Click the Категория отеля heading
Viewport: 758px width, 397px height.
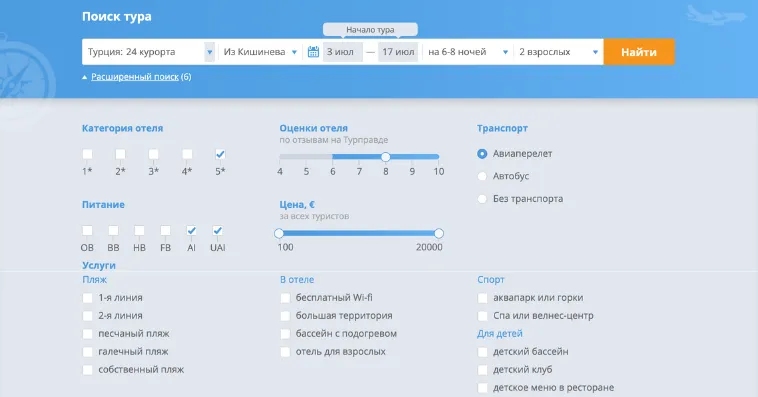pos(122,128)
